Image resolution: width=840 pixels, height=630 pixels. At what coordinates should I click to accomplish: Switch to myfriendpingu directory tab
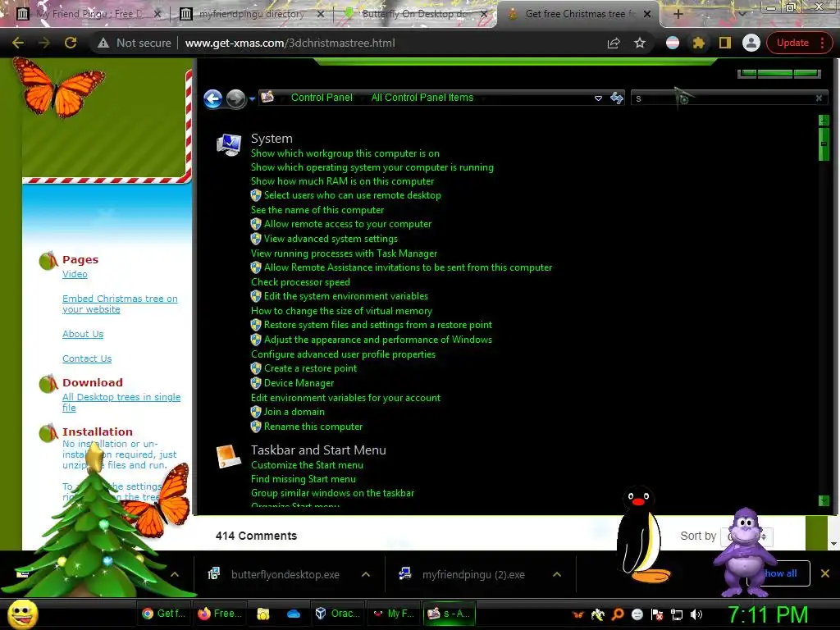(252, 14)
